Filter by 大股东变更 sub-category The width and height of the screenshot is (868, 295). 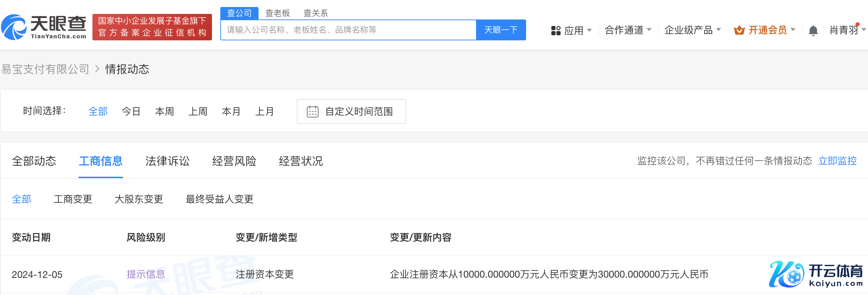(139, 199)
